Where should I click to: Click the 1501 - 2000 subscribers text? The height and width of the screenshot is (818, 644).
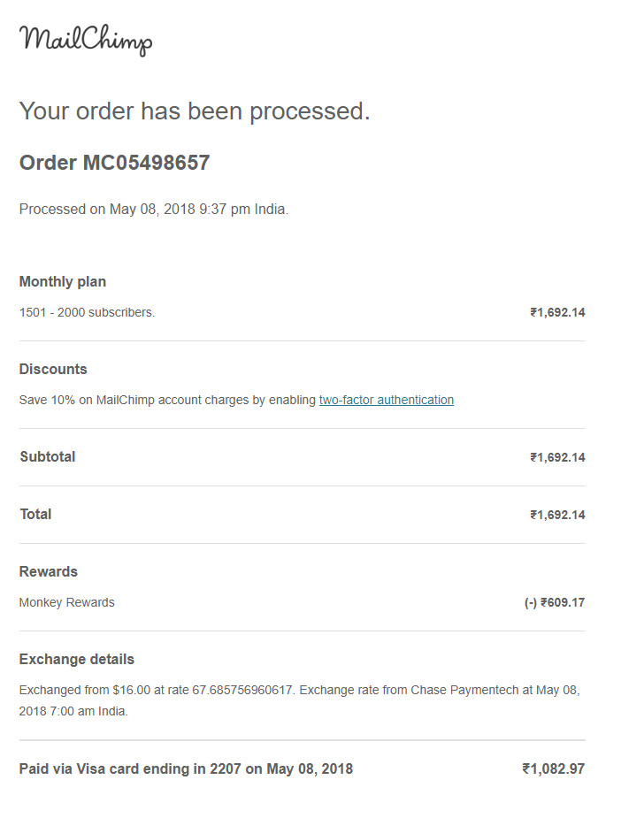click(x=88, y=312)
